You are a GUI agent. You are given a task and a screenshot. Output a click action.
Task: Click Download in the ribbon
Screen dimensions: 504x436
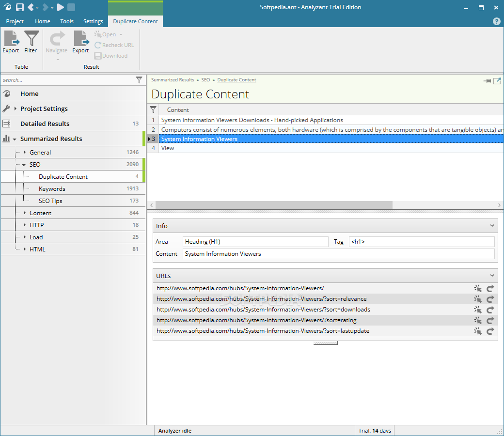pyautogui.click(x=111, y=56)
